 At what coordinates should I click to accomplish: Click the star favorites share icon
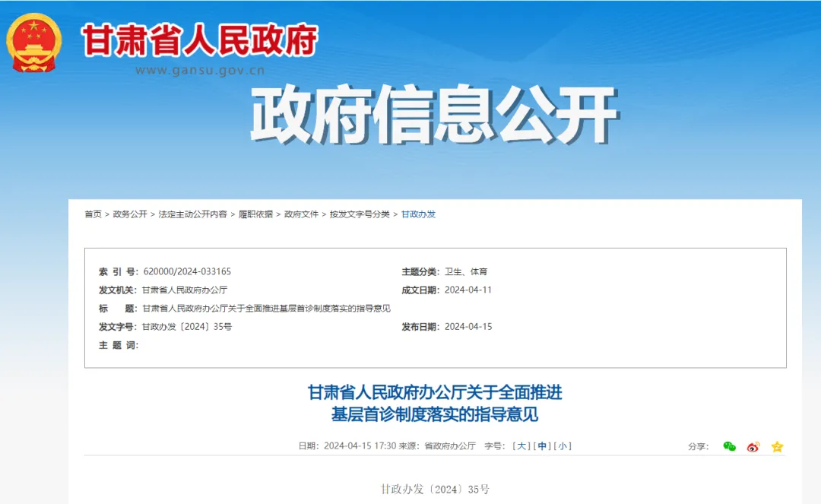(x=777, y=446)
